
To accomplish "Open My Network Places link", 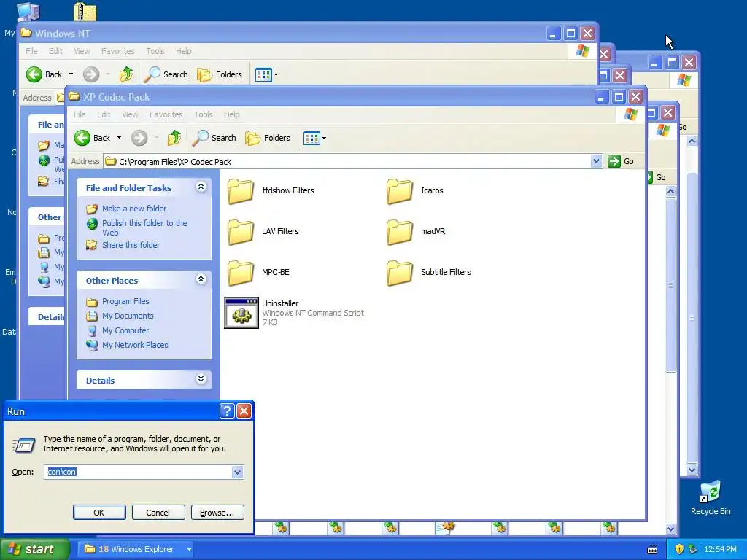I will pyautogui.click(x=135, y=345).
